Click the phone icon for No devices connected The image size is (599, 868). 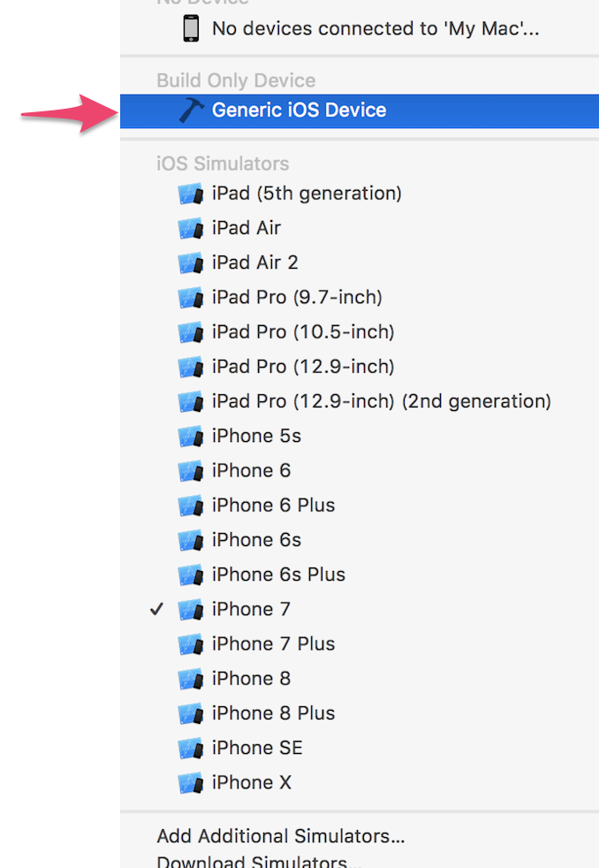coord(192,28)
